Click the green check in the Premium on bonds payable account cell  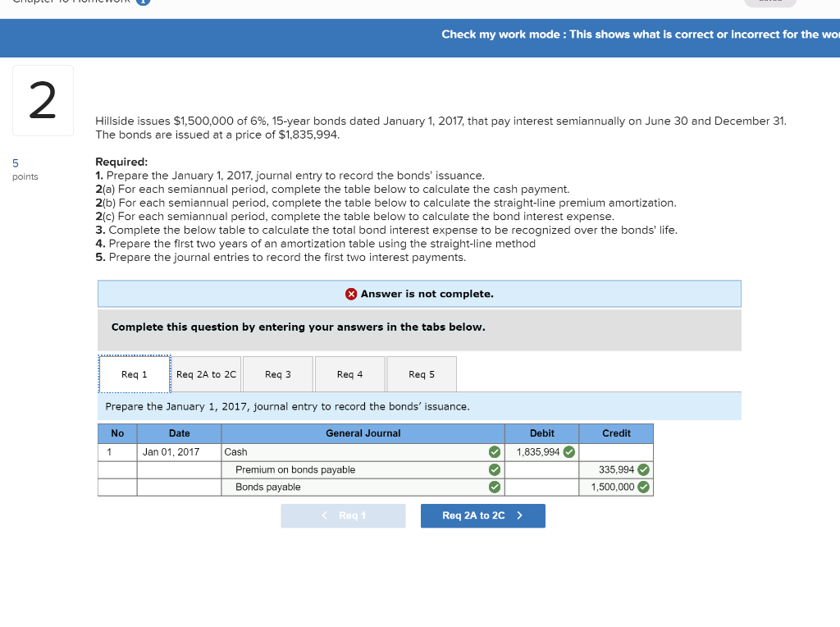click(x=495, y=470)
